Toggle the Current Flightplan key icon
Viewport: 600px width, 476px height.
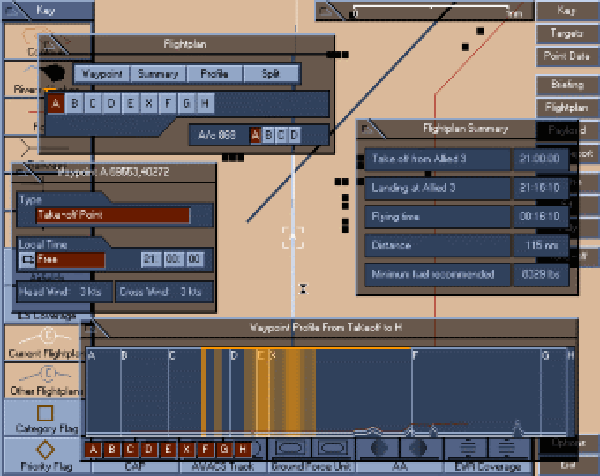[47, 336]
